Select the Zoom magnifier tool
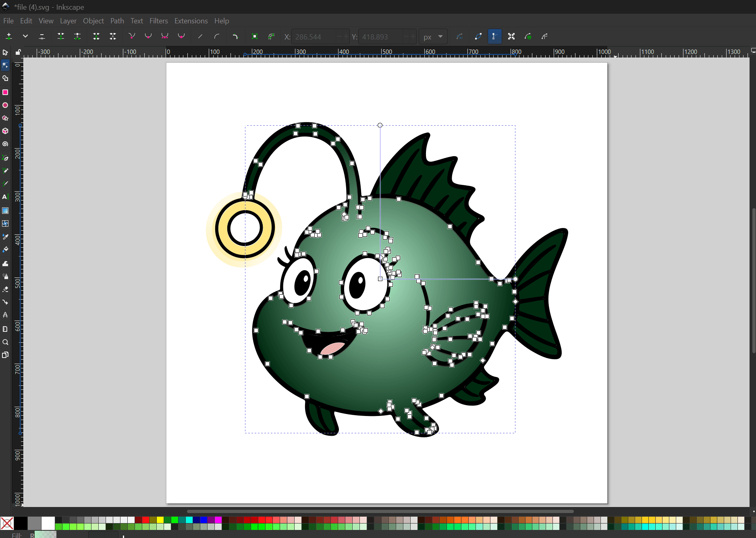The height and width of the screenshot is (538, 756). (x=5, y=342)
